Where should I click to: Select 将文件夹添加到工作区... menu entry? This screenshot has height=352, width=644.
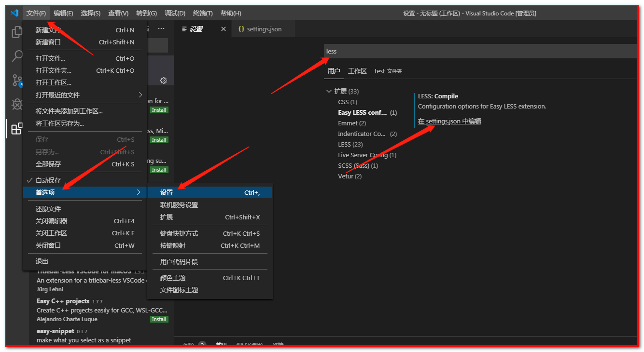pyautogui.click(x=85, y=111)
